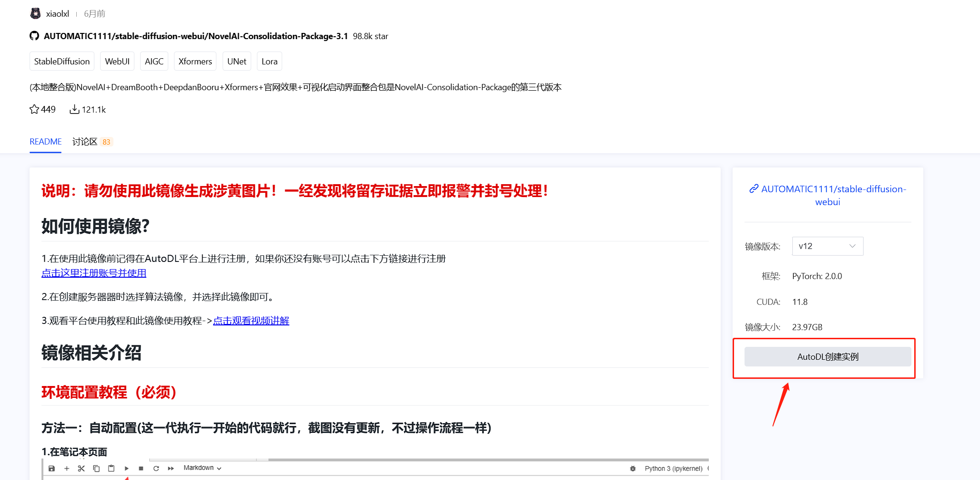The width and height of the screenshot is (980, 480).
Task: Save the notebook with the disk icon
Action: (x=52, y=469)
